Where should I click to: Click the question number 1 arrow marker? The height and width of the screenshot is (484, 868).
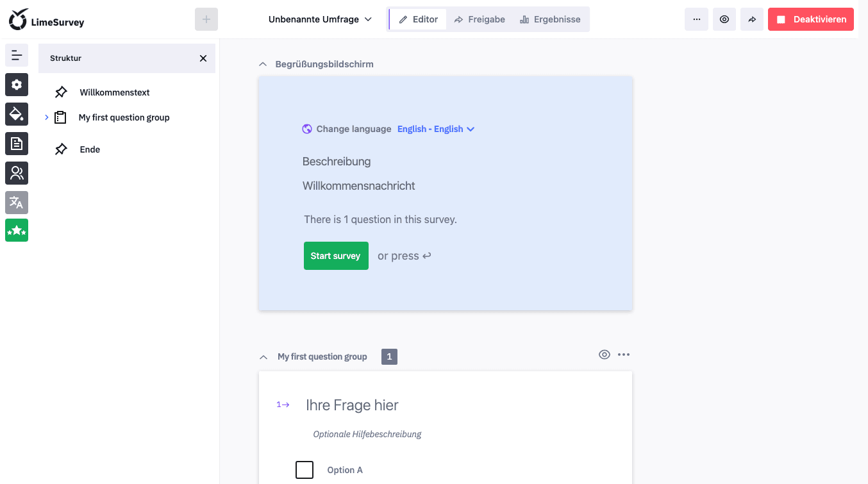(x=283, y=405)
